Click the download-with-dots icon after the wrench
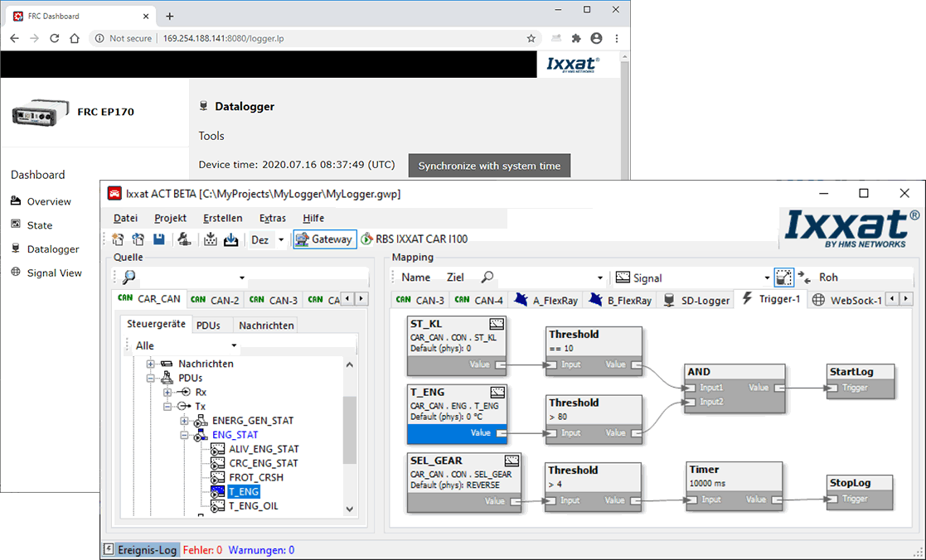 point(211,239)
